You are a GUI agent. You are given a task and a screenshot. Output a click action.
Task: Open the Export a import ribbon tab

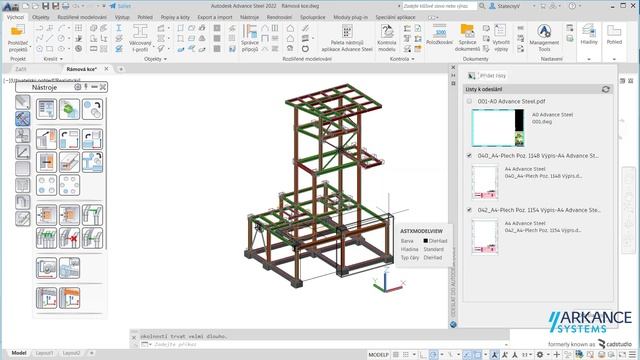[x=215, y=18]
